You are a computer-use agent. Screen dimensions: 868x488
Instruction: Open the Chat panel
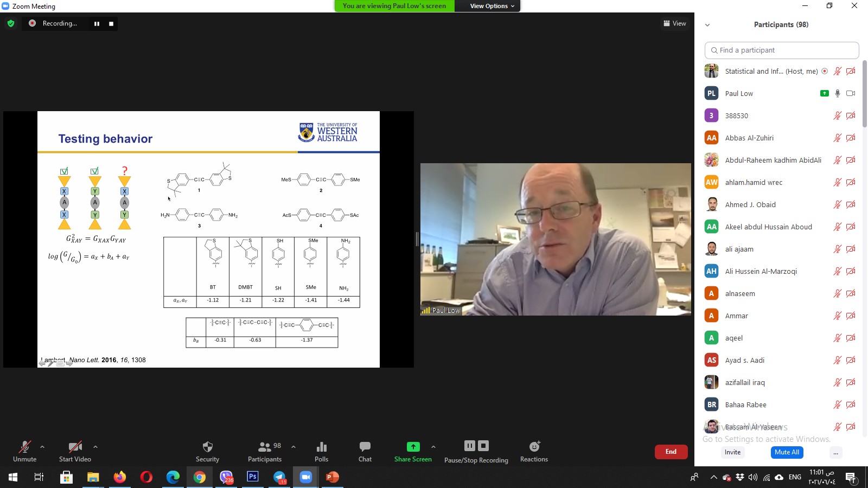tap(365, 451)
